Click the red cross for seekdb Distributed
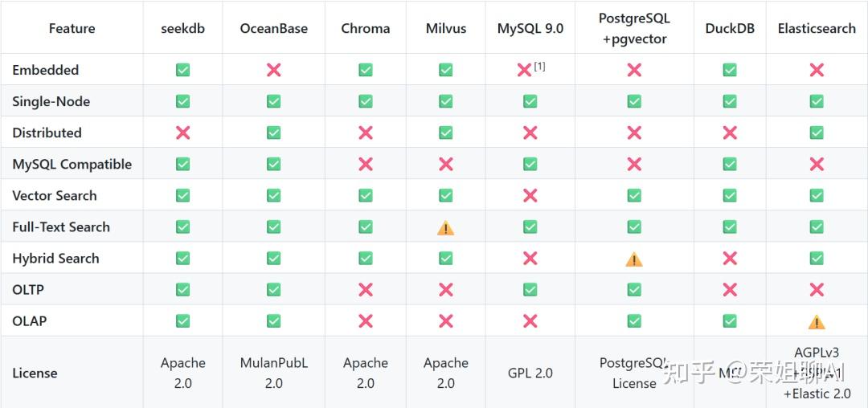This screenshot has width=868, height=408. click(182, 133)
